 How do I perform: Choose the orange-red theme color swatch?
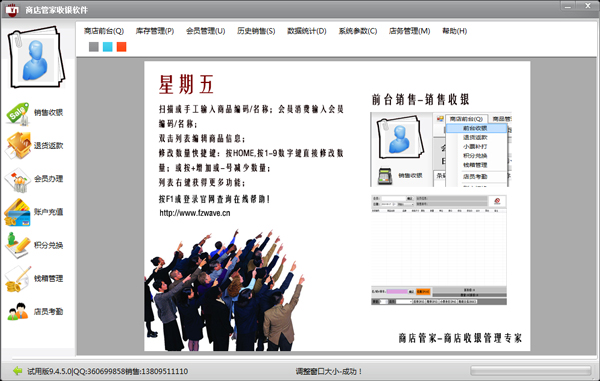coord(121,47)
